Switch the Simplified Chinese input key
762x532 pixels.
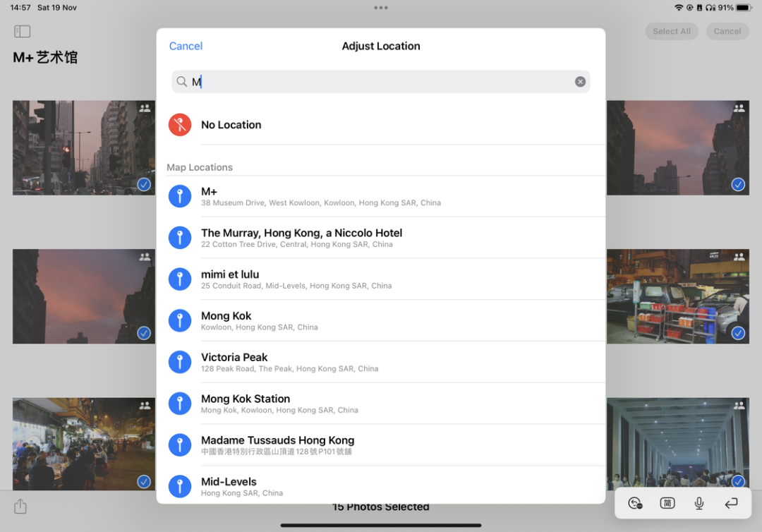[667, 503]
